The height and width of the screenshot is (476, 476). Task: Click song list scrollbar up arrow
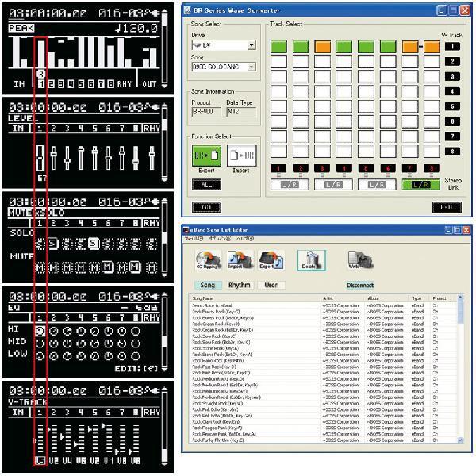460,297
